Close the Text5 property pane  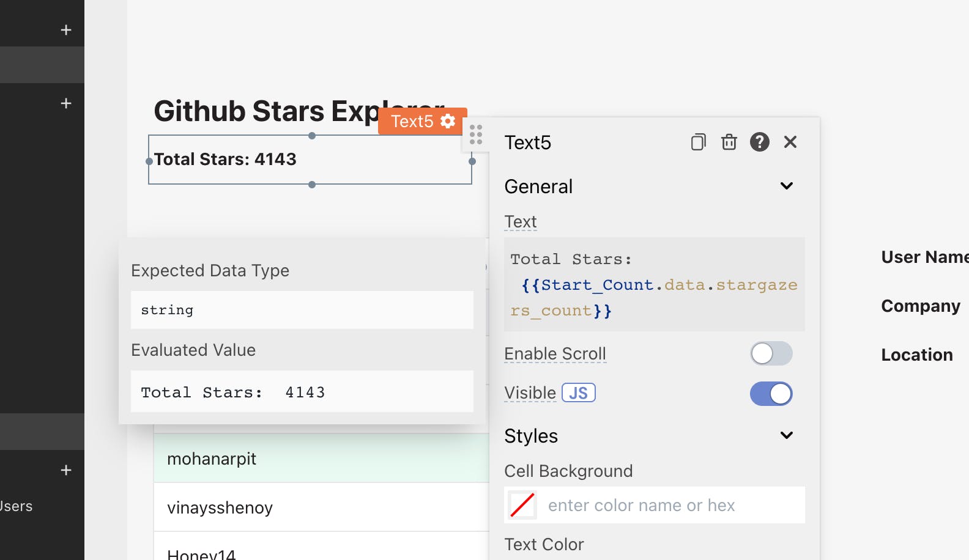790,142
